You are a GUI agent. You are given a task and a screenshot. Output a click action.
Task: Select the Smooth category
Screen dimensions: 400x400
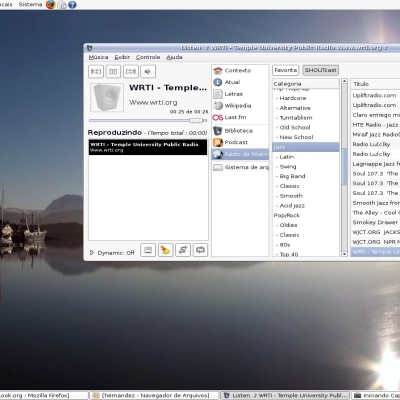point(306,196)
